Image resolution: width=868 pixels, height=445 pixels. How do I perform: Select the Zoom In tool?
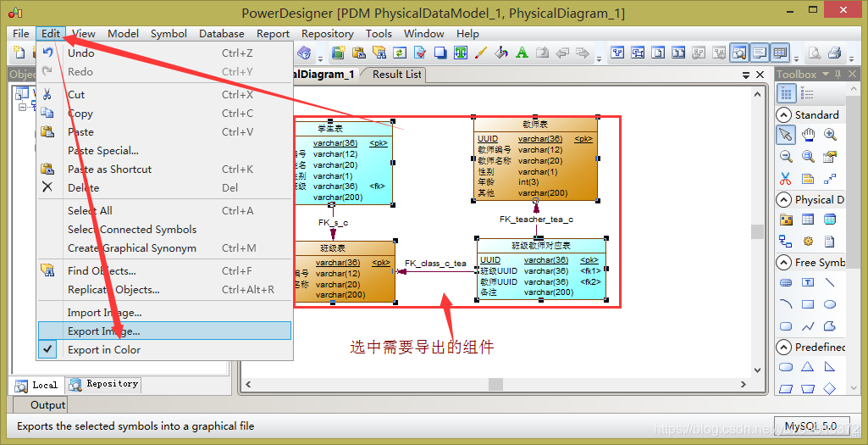[x=829, y=134]
